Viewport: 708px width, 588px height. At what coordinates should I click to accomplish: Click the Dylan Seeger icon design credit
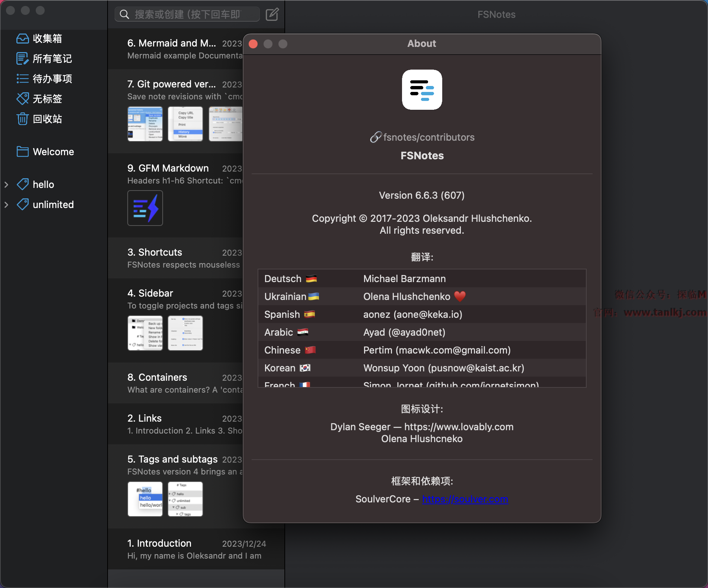(x=422, y=427)
